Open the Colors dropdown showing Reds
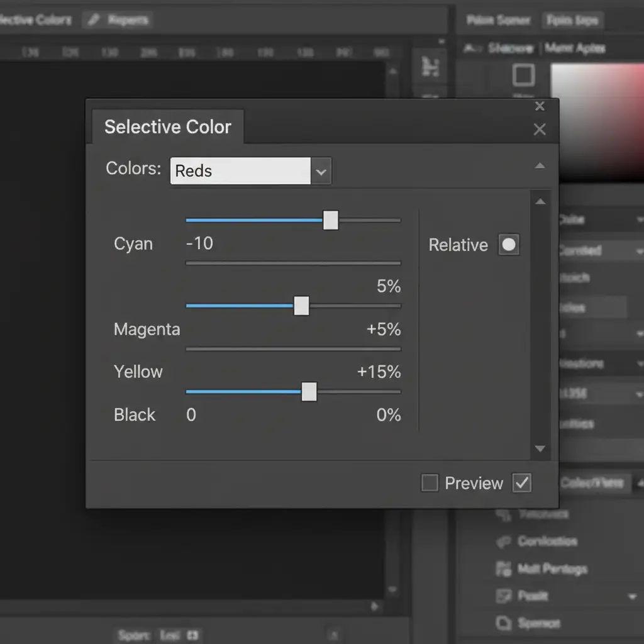The height and width of the screenshot is (644, 644). coord(321,171)
